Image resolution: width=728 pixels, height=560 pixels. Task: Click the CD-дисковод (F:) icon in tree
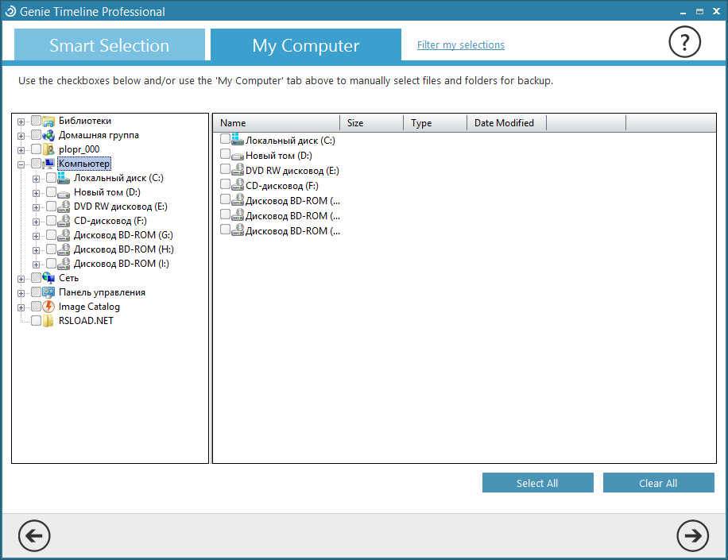pyautogui.click(x=64, y=222)
